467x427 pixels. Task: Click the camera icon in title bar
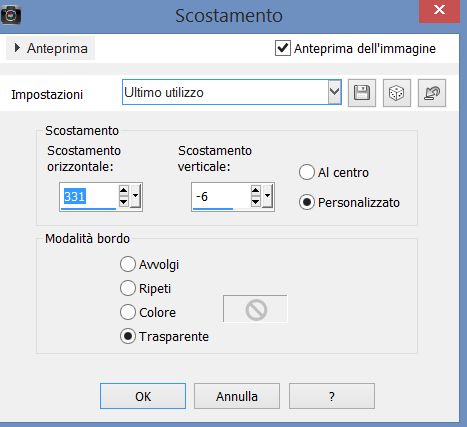[x=11, y=15]
